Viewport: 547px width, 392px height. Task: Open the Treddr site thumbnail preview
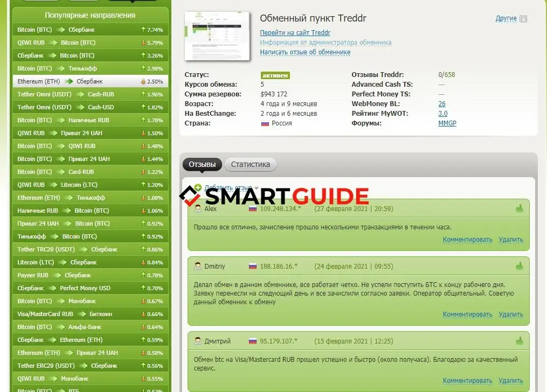(217, 36)
